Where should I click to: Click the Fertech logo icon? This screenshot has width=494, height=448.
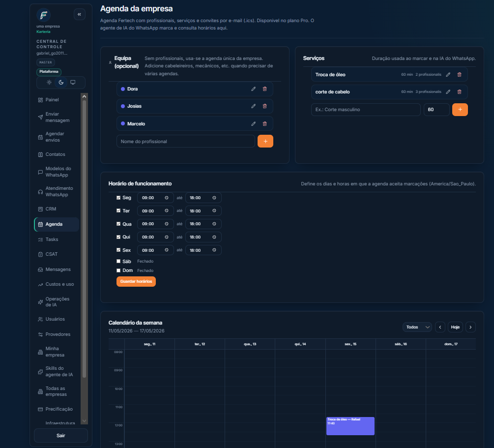point(43,15)
